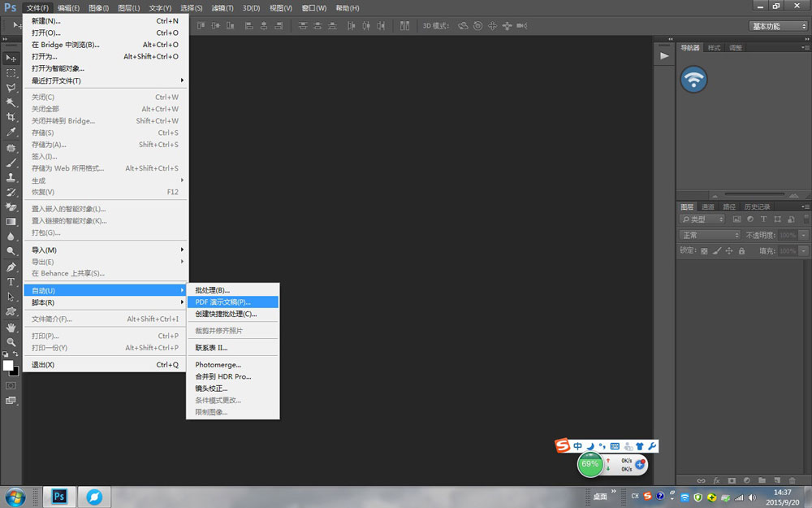This screenshot has width=812, height=508.
Task: Click the Photoshop icon in the Windows taskbar
Action: (59, 497)
